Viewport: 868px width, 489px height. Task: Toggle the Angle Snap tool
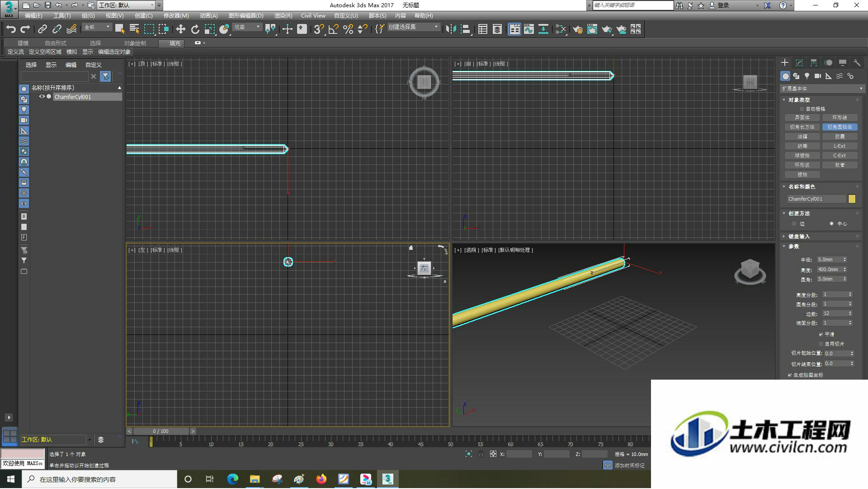tap(333, 29)
